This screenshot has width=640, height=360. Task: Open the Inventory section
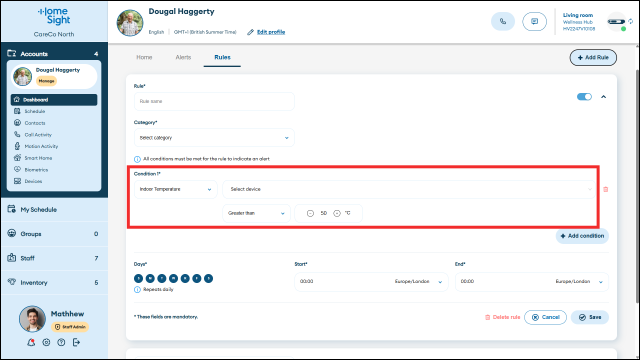[x=54, y=282]
